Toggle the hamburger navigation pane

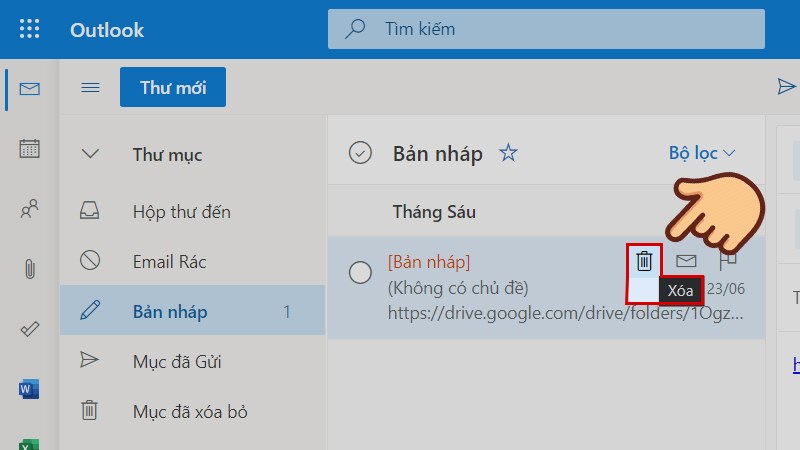pos(90,88)
